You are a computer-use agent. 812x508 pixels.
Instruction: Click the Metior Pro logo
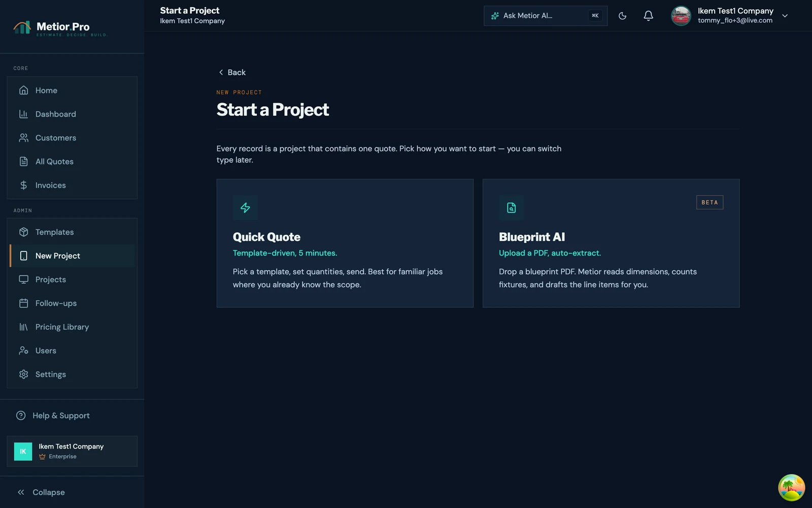[60, 28]
